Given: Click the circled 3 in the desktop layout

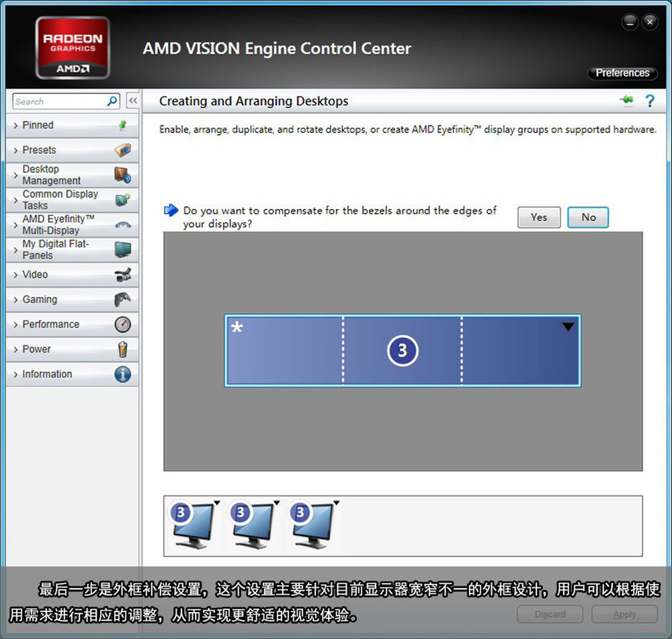Looking at the screenshot, I should (x=403, y=351).
